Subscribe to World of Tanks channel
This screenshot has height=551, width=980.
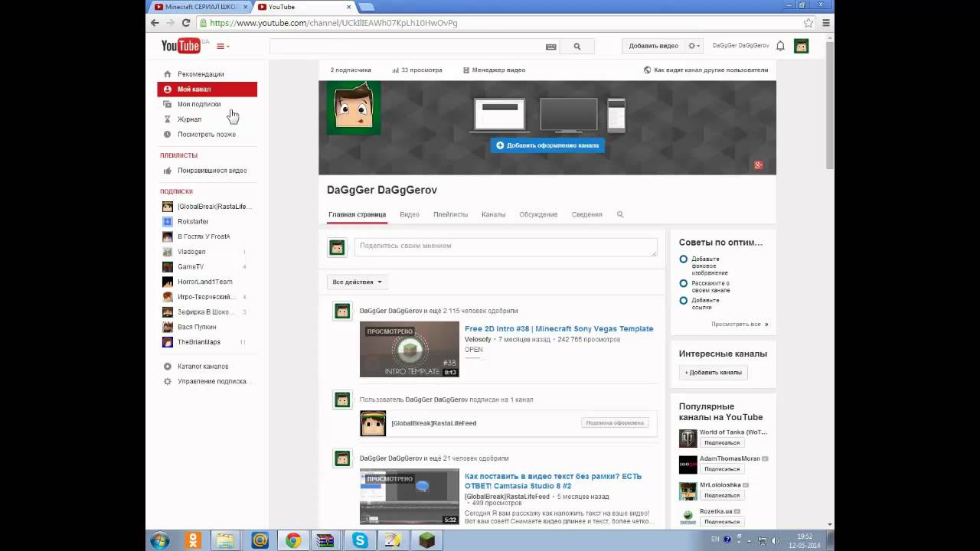[x=722, y=443]
